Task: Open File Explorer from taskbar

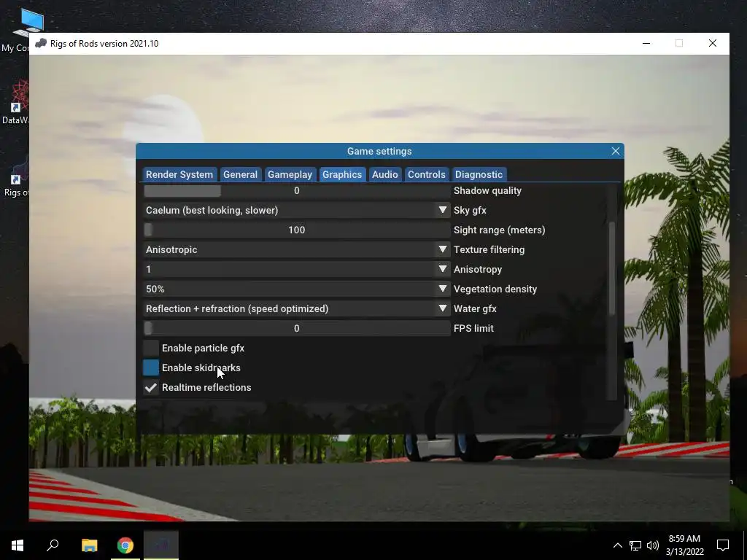Action: click(89, 545)
